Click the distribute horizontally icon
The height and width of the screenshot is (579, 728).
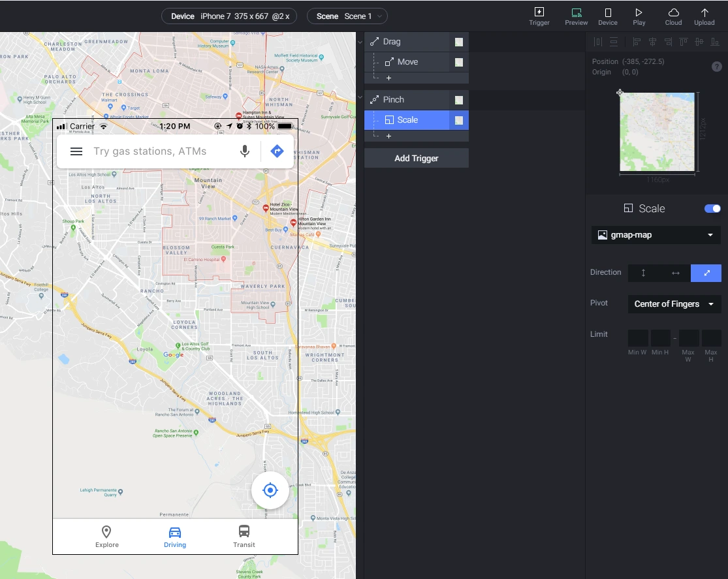(598, 42)
